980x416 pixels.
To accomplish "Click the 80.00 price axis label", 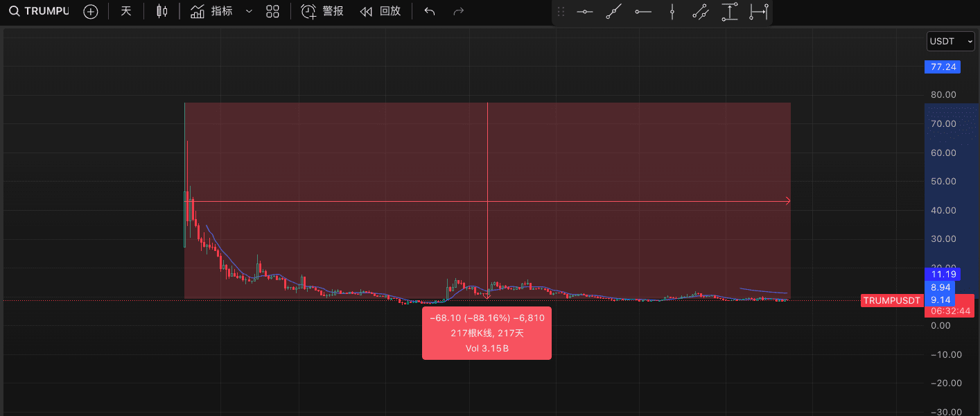I will click(x=944, y=95).
